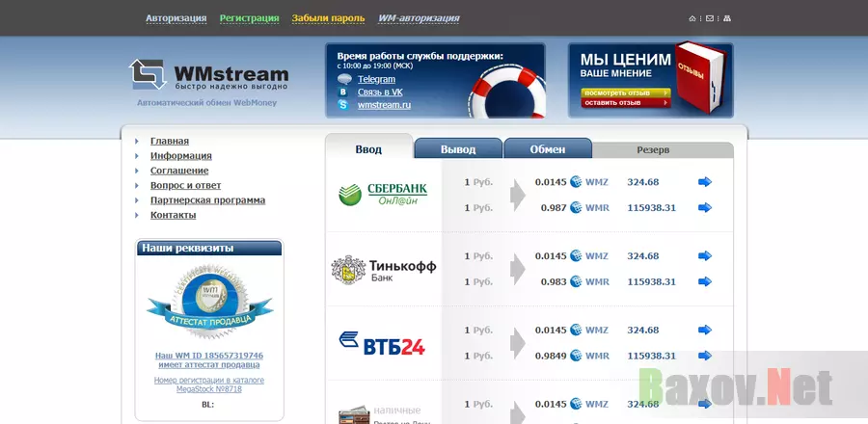The height and width of the screenshot is (424, 868).
Task: Open the MegaStock №8718 registration link
Action: tap(209, 384)
